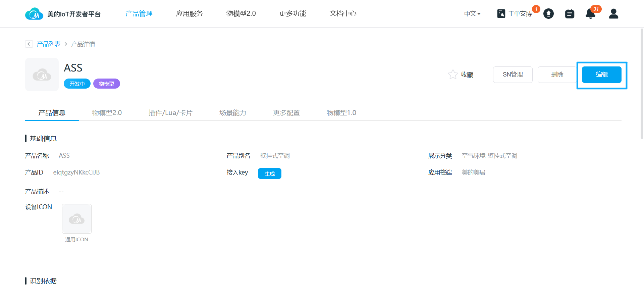Open the 更多功能 menu
The width and height of the screenshot is (644, 295).
pos(292,13)
